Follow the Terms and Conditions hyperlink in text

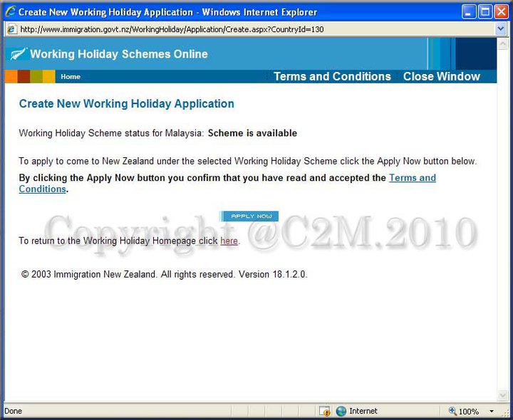(412, 178)
